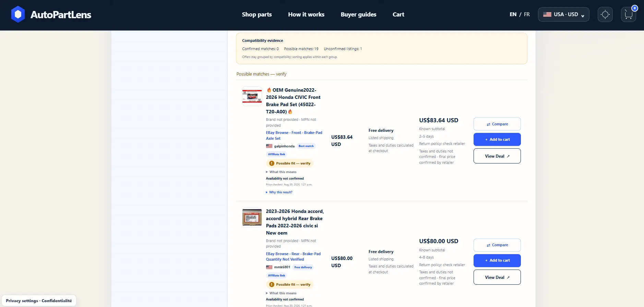Open Privacy settings · Confidentialité
Viewport: 644px width, 307px height.
(39, 301)
